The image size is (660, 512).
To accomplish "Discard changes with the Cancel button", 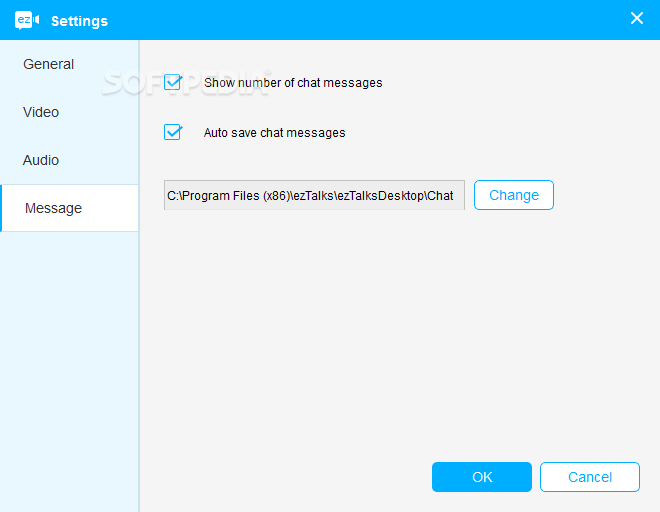I will point(590,477).
